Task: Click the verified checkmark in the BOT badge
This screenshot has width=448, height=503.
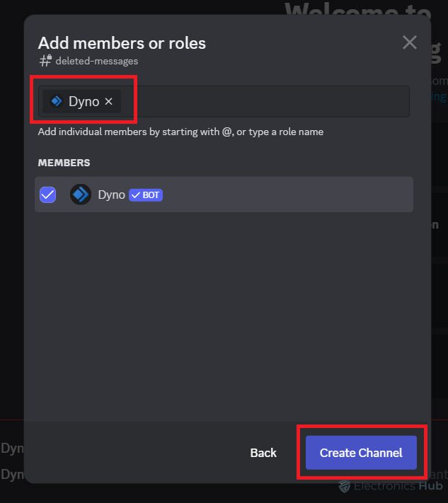Action: coord(136,195)
